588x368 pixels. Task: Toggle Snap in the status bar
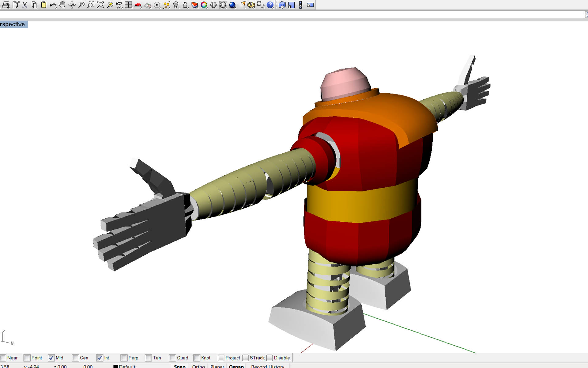[180, 366]
